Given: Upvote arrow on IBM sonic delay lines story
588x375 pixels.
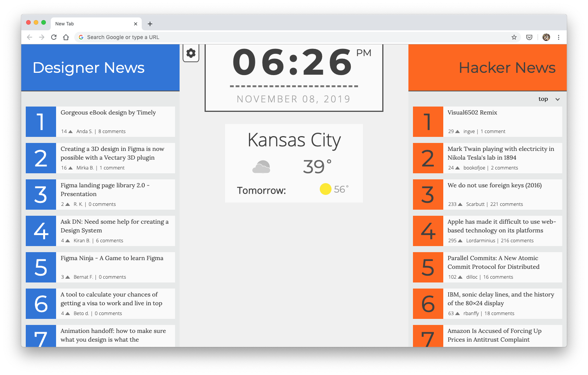Looking at the screenshot, I should 457,314.
